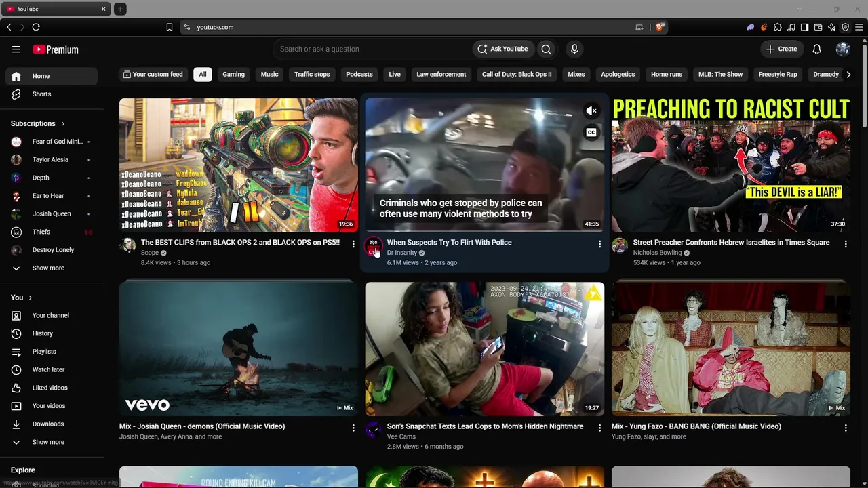This screenshot has width=868, height=488.
Task: Click the search magnifier button
Action: coord(546,49)
